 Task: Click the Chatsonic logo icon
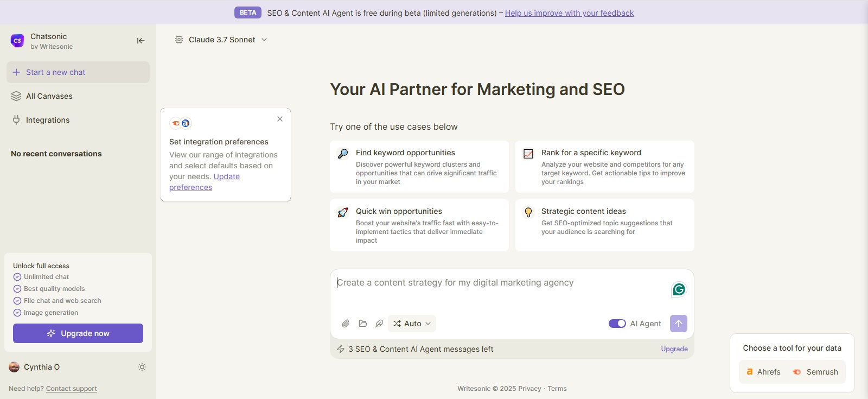[x=17, y=41]
